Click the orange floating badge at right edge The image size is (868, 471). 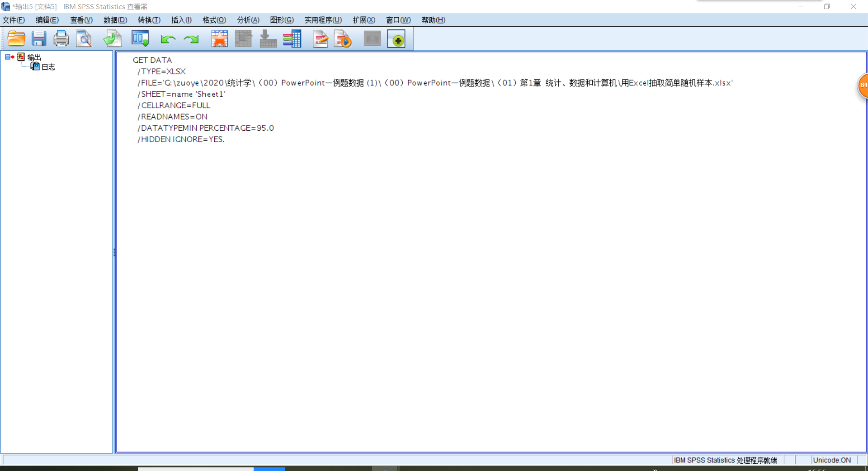pos(863,85)
